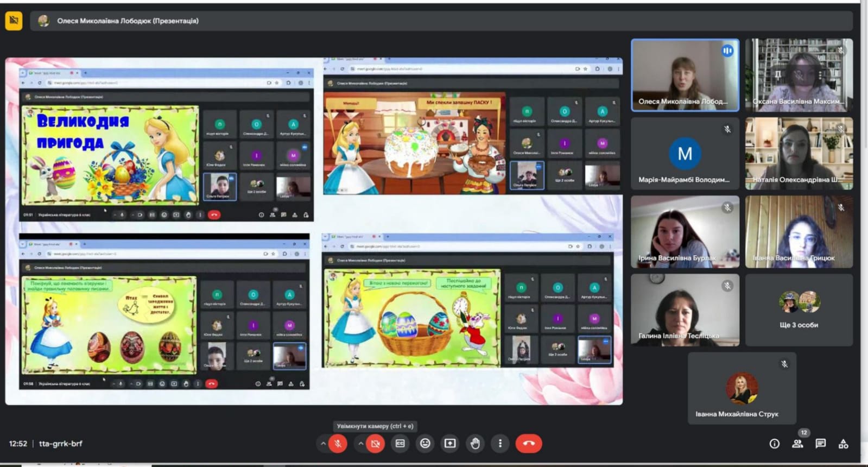Select Олеся Миколаївна Лободюк video tile

(685, 75)
